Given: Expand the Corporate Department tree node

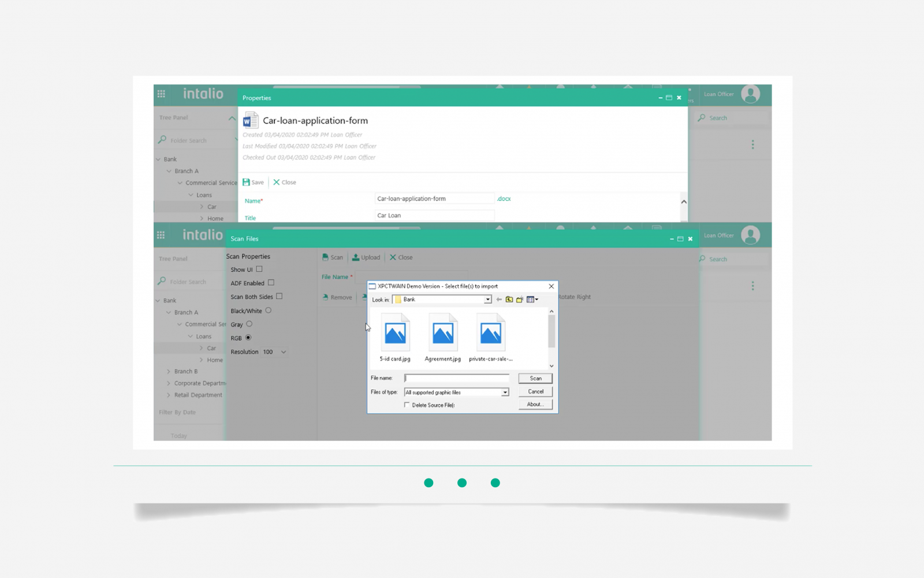Looking at the screenshot, I should [169, 383].
